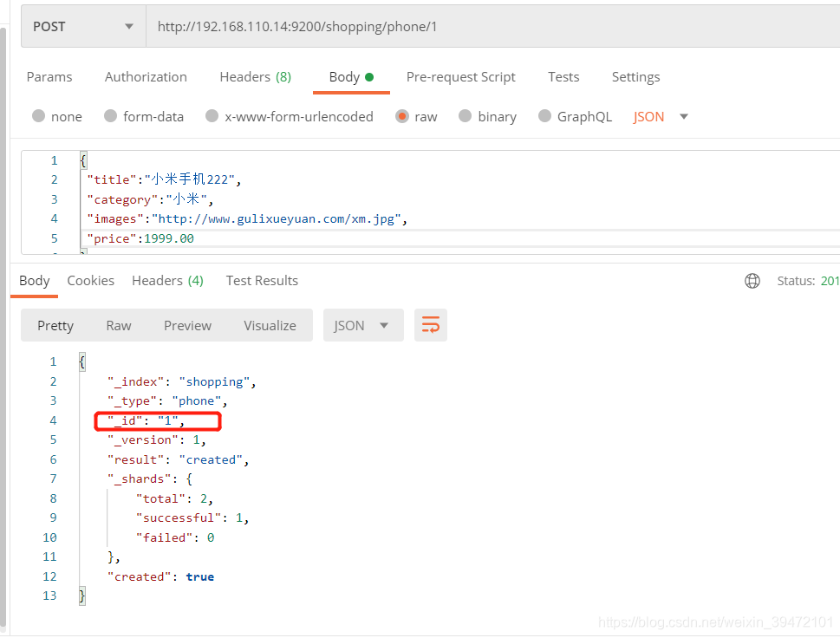Open the orange JSON body format dropdown
Image resolution: width=840 pixels, height=638 pixels.
pyautogui.click(x=660, y=117)
